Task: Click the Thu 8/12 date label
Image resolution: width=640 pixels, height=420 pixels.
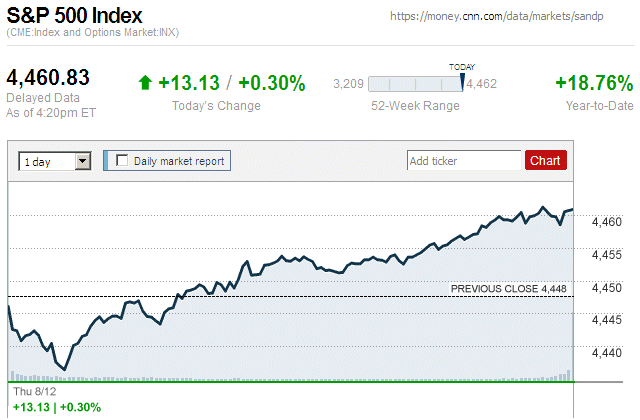Action: (x=29, y=390)
